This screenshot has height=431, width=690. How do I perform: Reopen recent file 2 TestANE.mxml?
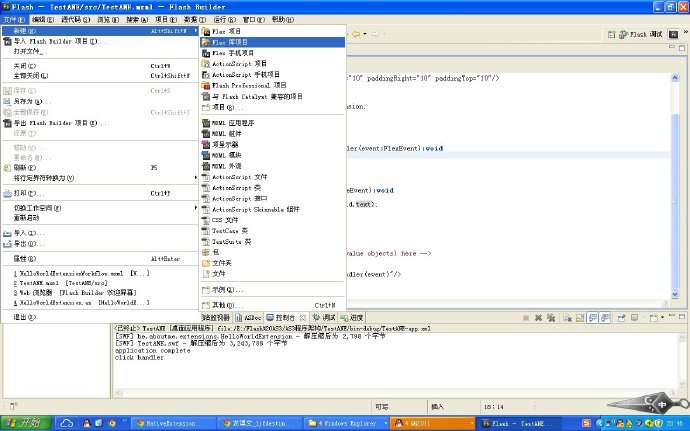(100, 283)
